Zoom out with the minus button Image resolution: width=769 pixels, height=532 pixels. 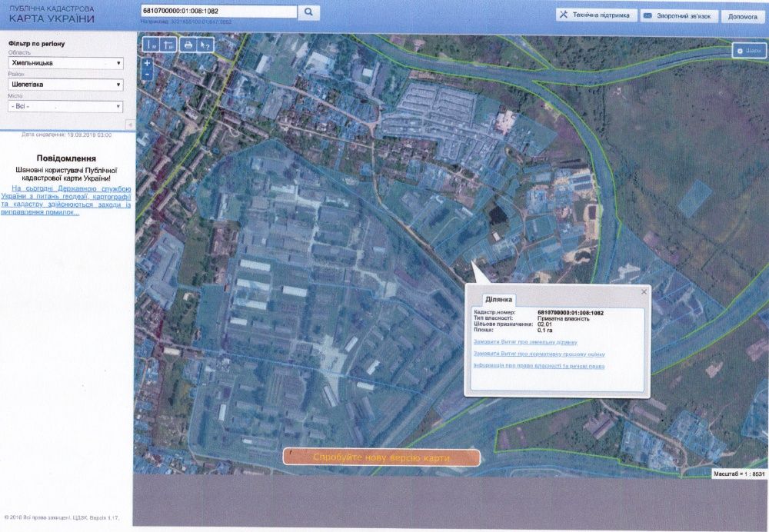point(147,74)
